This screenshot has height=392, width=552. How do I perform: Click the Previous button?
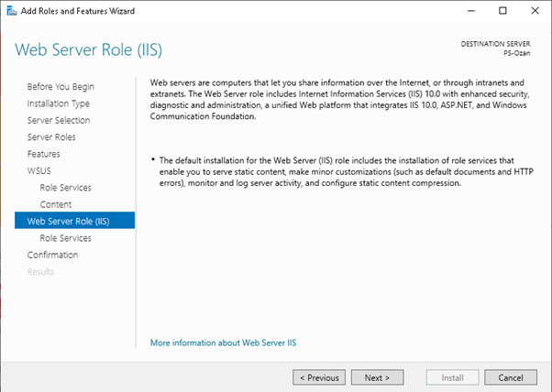click(x=320, y=377)
